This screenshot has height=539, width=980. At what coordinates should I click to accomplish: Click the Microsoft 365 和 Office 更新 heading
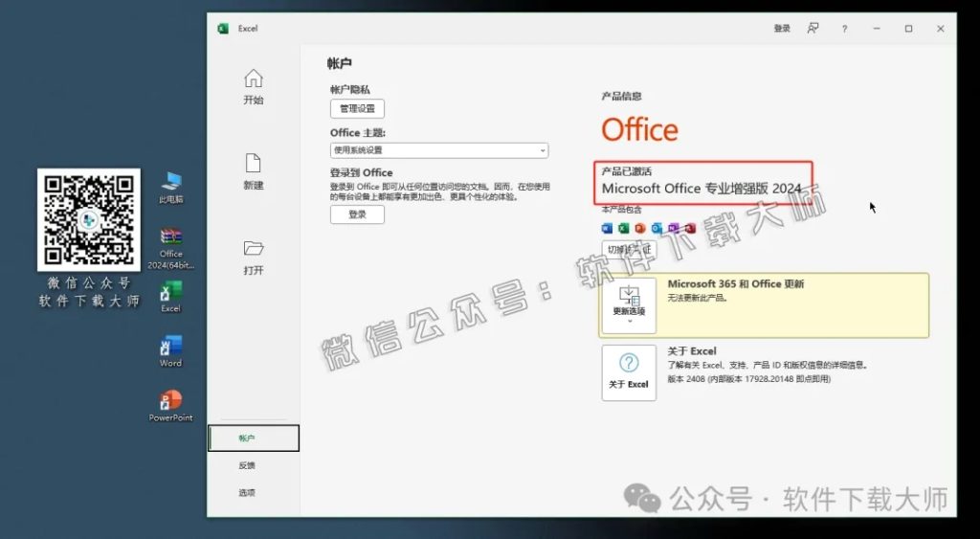736,284
